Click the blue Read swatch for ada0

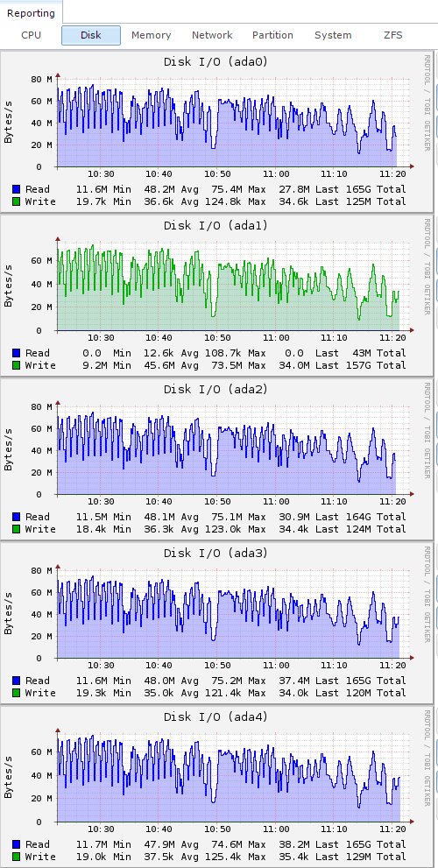pyautogui.click(x=16, y=189)
